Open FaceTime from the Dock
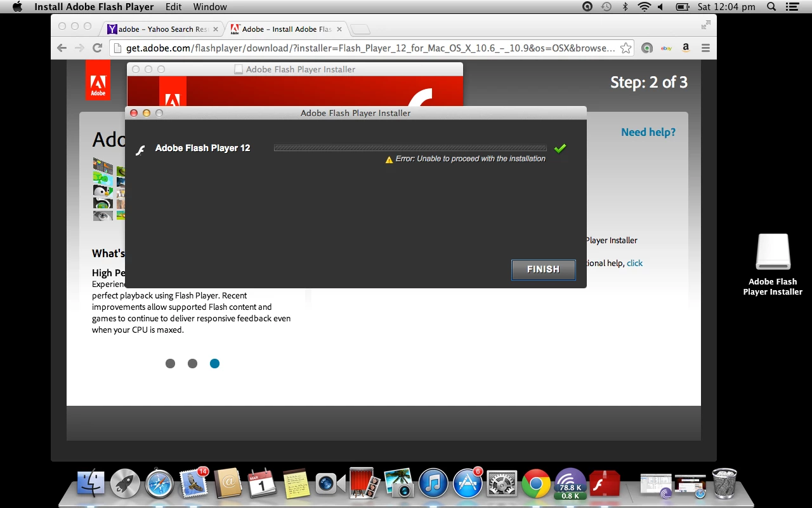This screenshot has height=508, width=812. pyautogui.click(x=330, y=485)
